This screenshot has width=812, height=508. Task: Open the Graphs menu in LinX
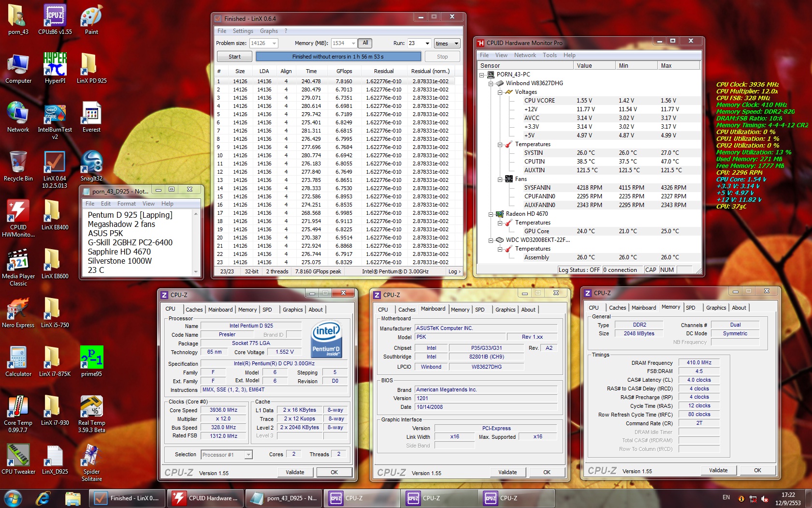pos(269,31)
